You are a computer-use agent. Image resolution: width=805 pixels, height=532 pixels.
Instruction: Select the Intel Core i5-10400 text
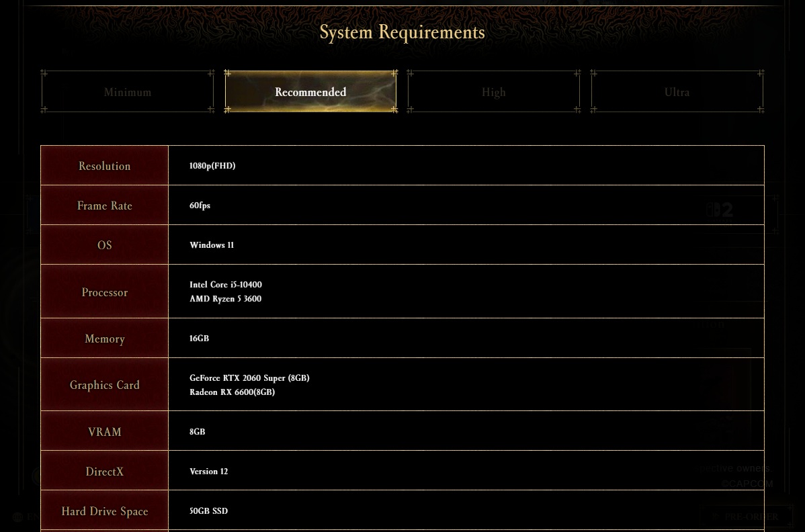pos(225,284)
